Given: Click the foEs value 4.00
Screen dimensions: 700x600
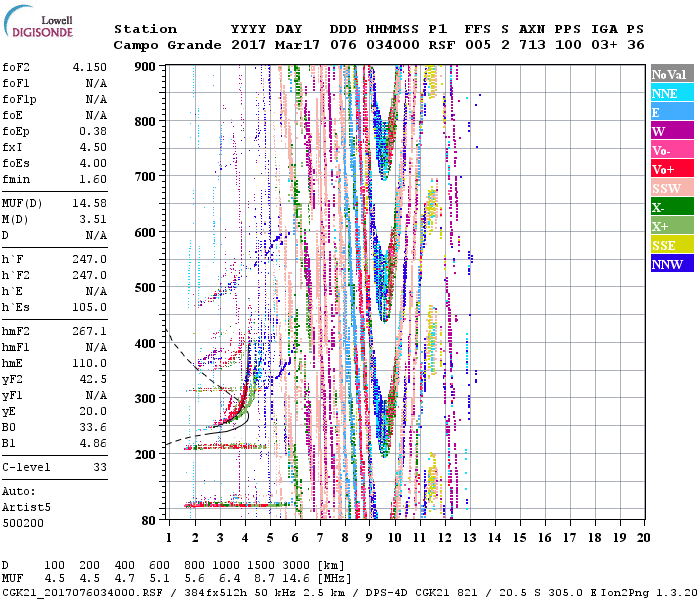Looking at the screenshot, I should 93,163.
